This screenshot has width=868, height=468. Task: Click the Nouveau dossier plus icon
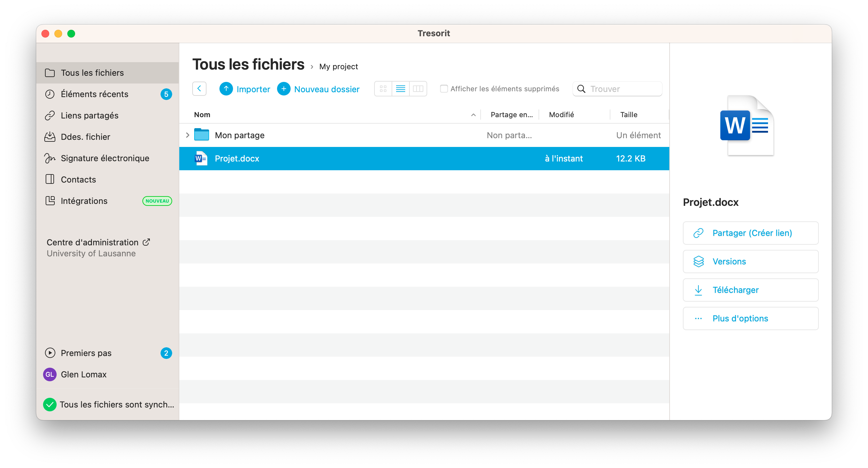[x=284, y=89]
